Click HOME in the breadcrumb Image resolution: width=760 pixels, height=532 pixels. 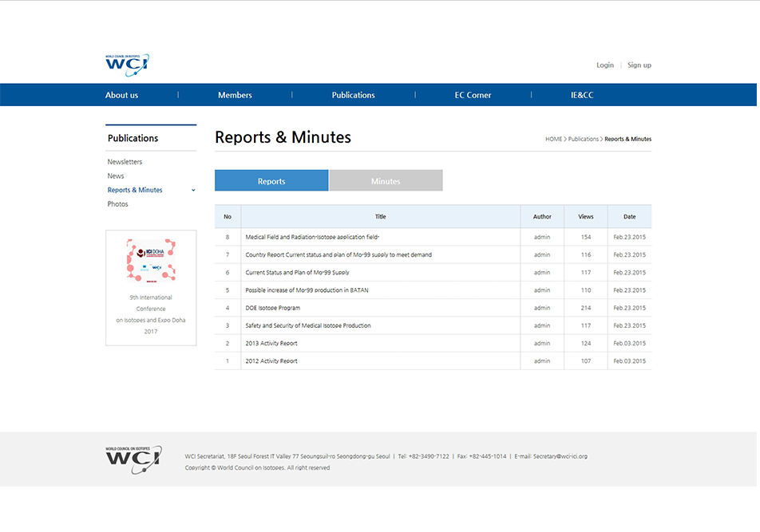click(x=553, y=140)
